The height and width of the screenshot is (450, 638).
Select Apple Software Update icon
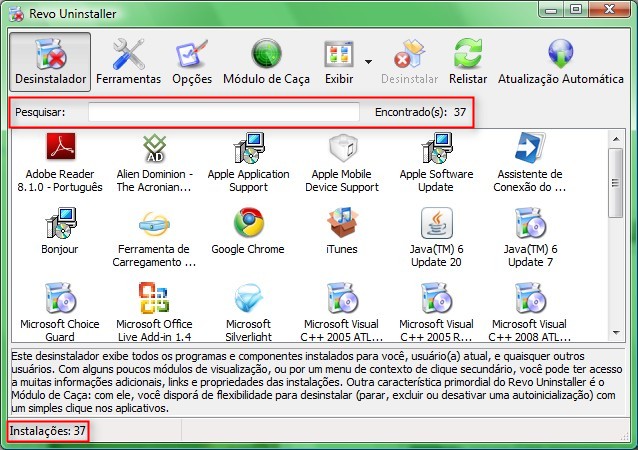pos(437,147)
